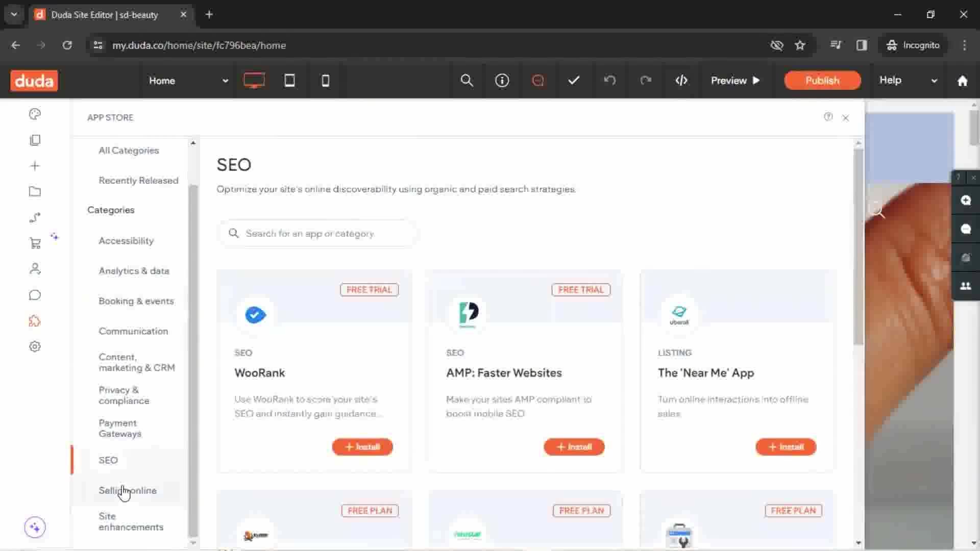Open site Preview
Screen dimensions: 980x551
pyautogui.click(x=736, y=81)
